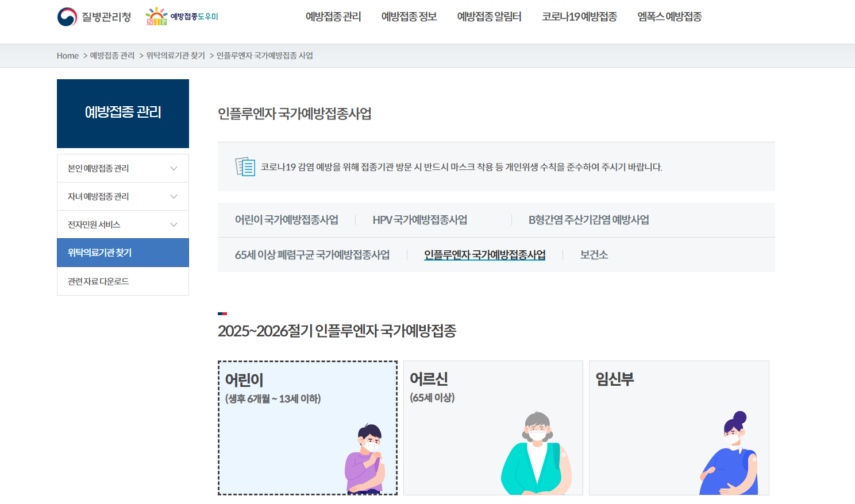Open 예방접종 알림터 top menu
This screenshot has width=855, height=504.
pyautogui.click(x=490, y=17)
